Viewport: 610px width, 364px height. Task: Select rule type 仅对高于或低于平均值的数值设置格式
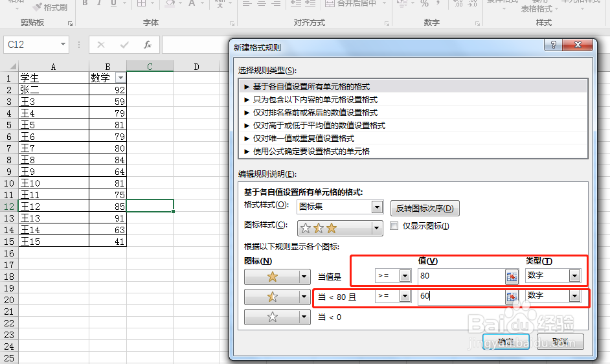(x=413, y=126)
